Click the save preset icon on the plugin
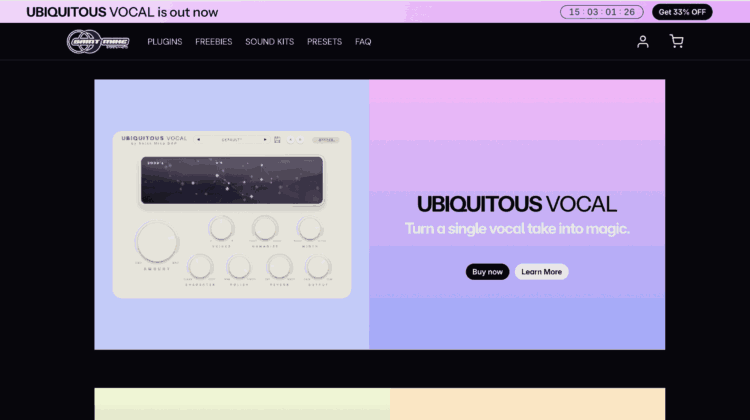Viewport: 750px width, 420px height. pos(277,140)
